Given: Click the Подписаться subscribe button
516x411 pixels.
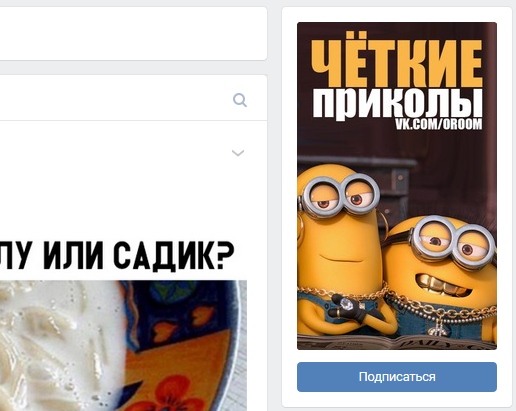Looking at the screenshot, I should pos(397,377).
